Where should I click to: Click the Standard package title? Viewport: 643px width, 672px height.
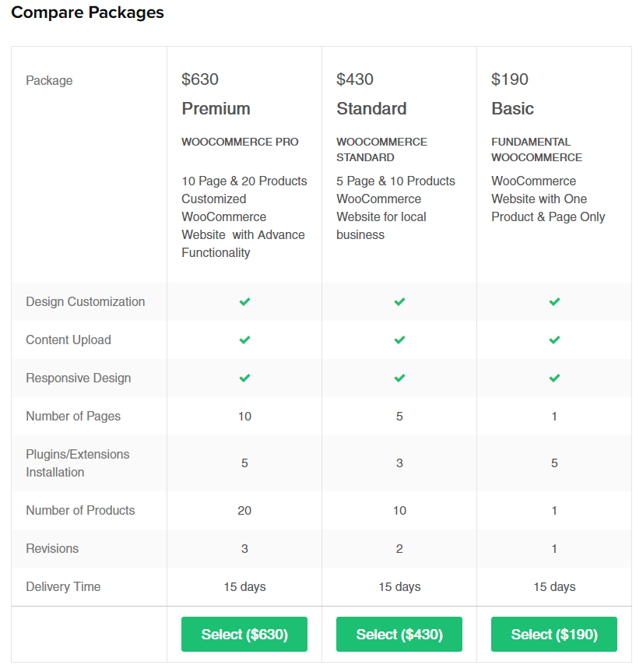click(371, 109)
